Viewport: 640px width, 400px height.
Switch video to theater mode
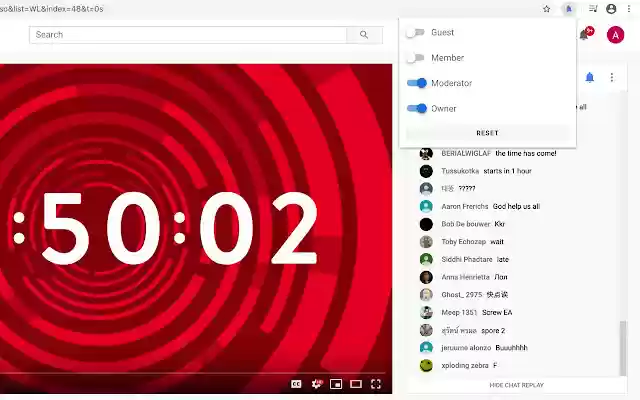(x=356, y=384)
